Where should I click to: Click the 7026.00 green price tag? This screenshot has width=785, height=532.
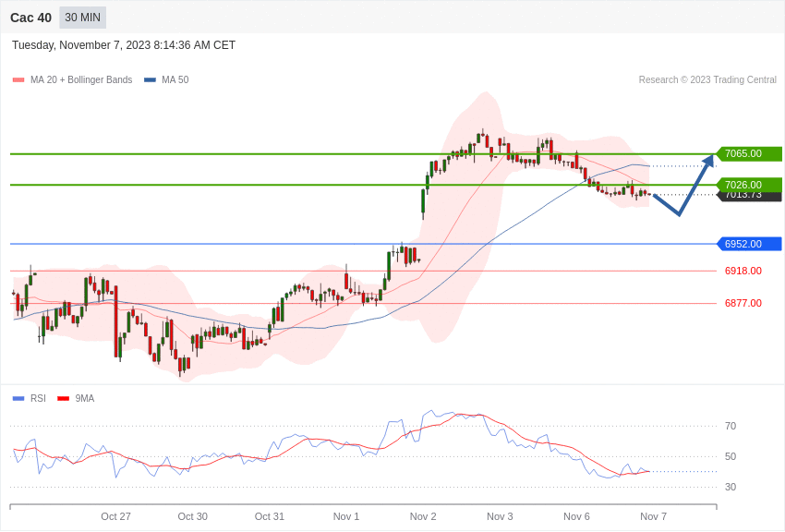[749, 184]
